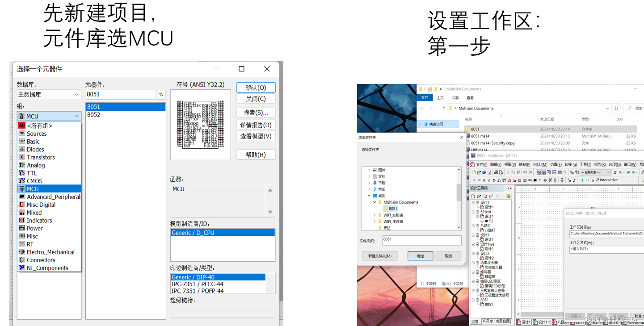Screen dimensions: 644x326
Task: Click the 函数 box scroll-up arrow
Action: point(270,190)
